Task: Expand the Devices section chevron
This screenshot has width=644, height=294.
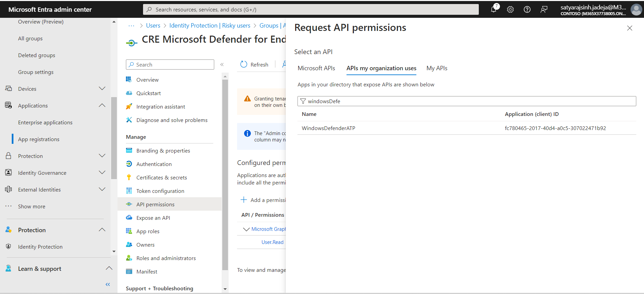Action: (102, 88)
